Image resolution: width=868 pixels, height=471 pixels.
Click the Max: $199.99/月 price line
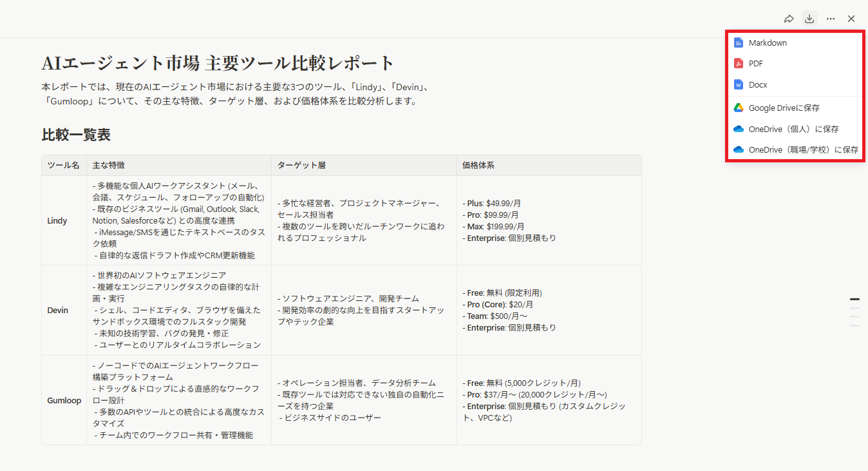coord(493,226)
